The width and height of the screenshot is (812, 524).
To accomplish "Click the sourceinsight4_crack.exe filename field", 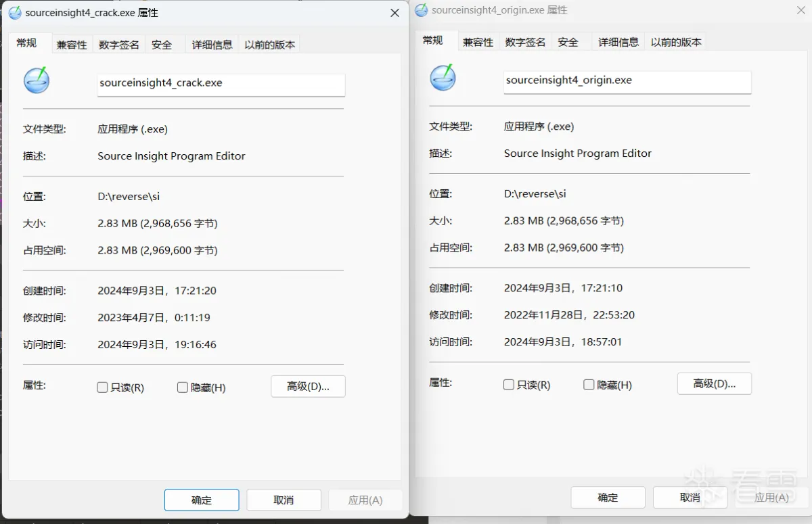I will [221, 84].
